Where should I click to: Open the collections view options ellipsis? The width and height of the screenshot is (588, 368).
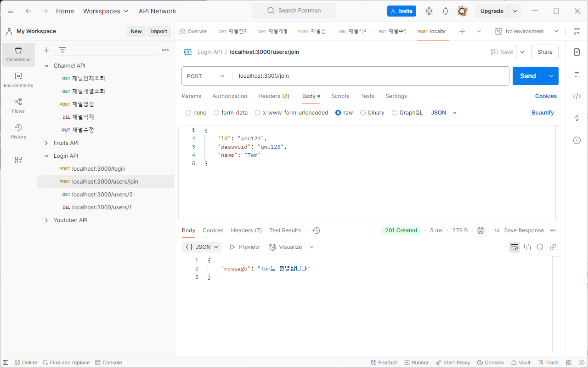[x=165, y=50]
